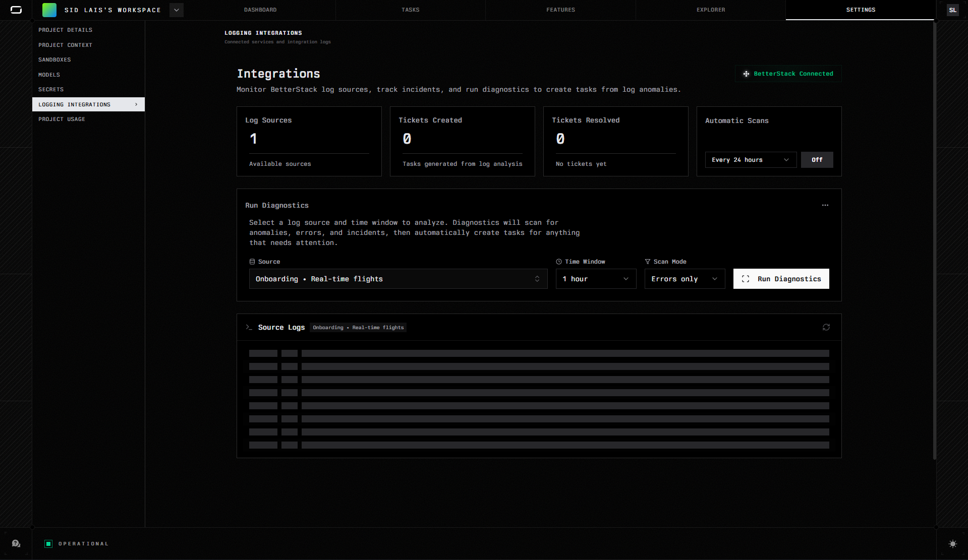Image resolution: width=968 pixels, height=560 pixels.
Task: Switch to the Explorer tab
Action: [711, 10]
